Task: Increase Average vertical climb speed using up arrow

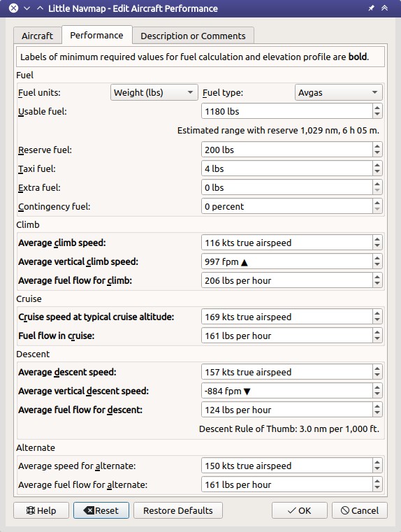Action: pyautogui.click(x=377, y=258)
